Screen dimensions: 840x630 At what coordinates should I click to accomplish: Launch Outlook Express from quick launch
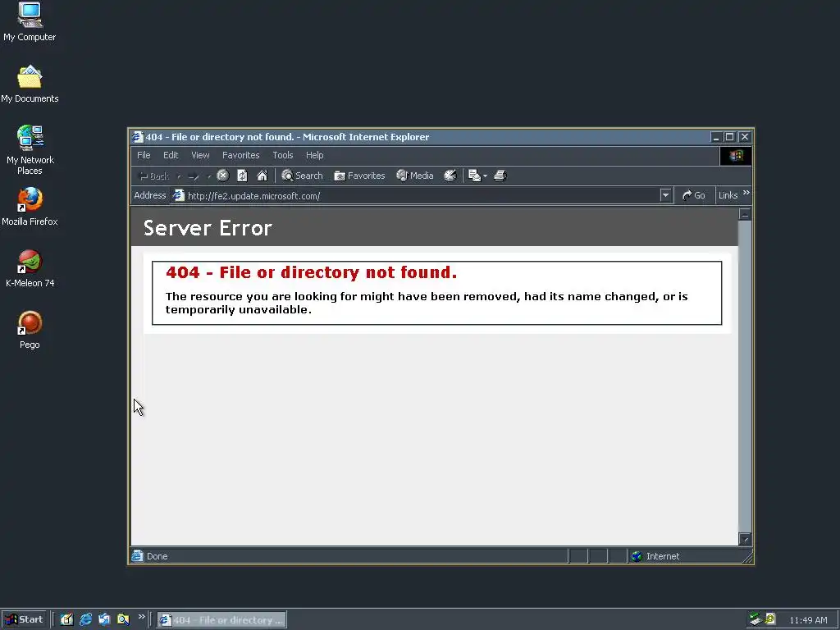click(x=104, y=620)
